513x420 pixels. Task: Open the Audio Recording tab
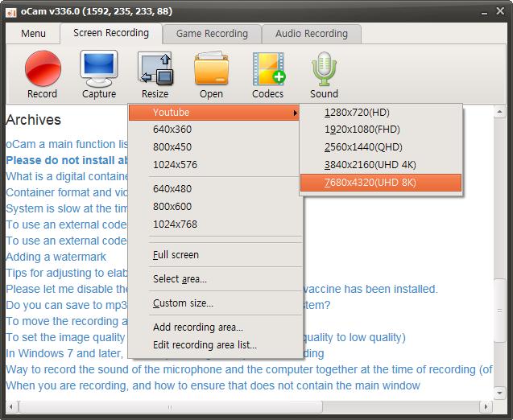pos(311,34)
